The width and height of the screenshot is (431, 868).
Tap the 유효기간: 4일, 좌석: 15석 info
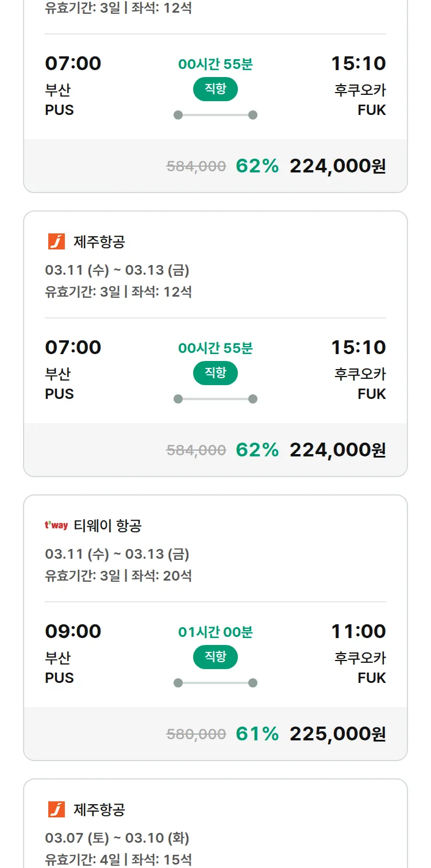click(x=118, y=859)
